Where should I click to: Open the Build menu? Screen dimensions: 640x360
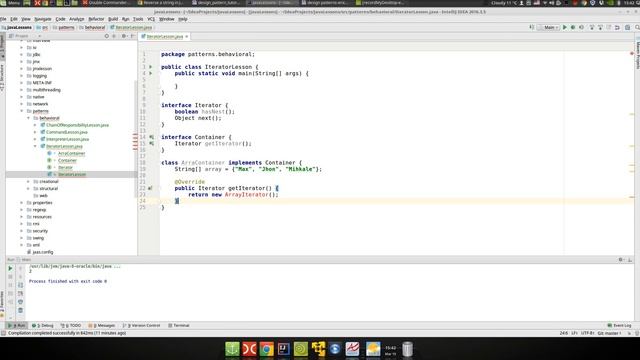point(113,19)
